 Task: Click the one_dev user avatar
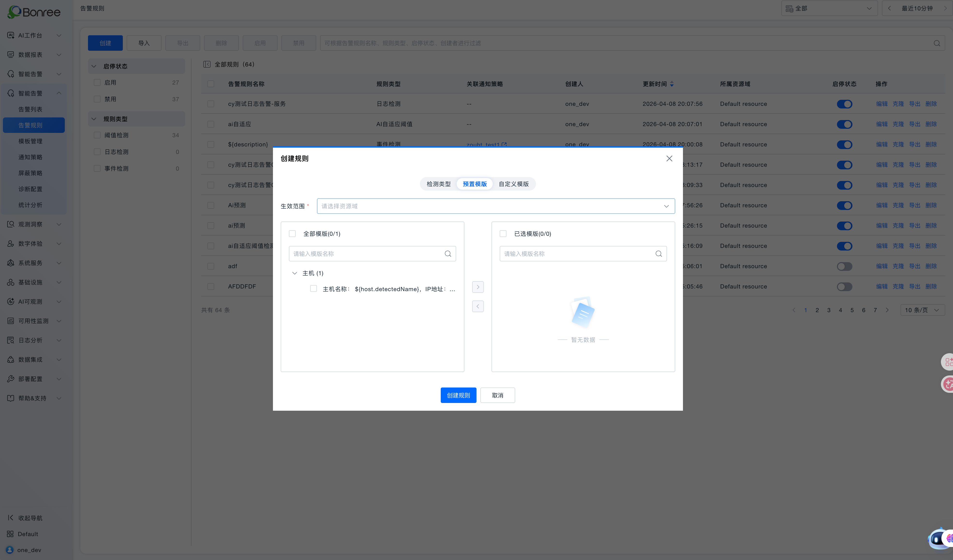(x=10, y=550)
